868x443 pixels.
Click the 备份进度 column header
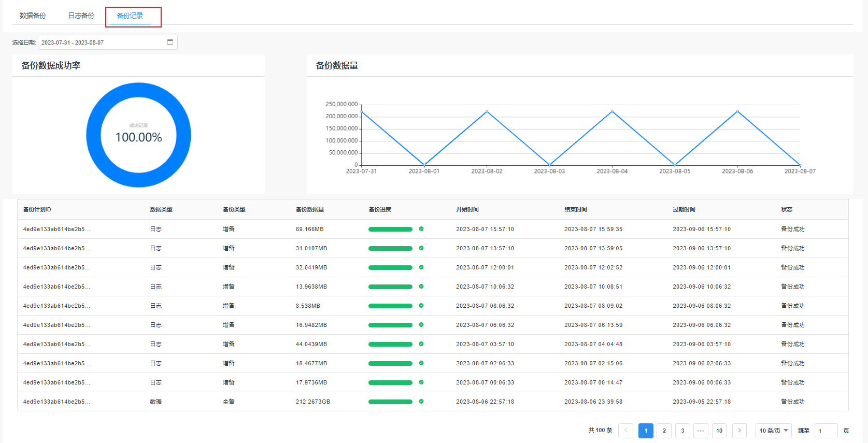click(380, 209)
